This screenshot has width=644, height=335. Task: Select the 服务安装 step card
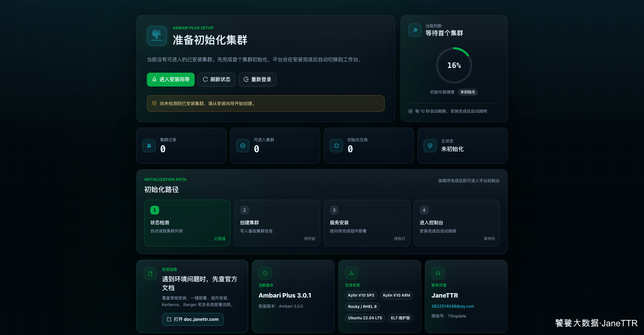point(367,223)
